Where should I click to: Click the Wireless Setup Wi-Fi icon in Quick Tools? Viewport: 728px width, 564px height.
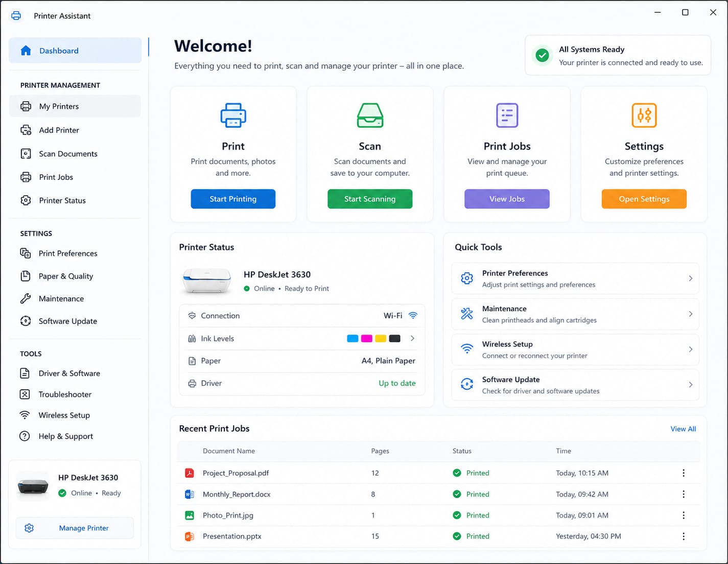(x=467, y=349)
